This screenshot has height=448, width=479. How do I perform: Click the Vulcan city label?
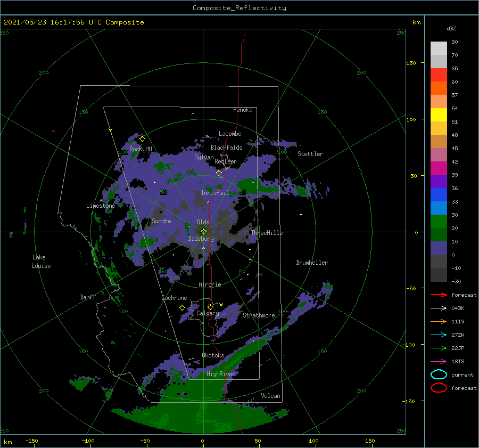[x=270, y=396]
